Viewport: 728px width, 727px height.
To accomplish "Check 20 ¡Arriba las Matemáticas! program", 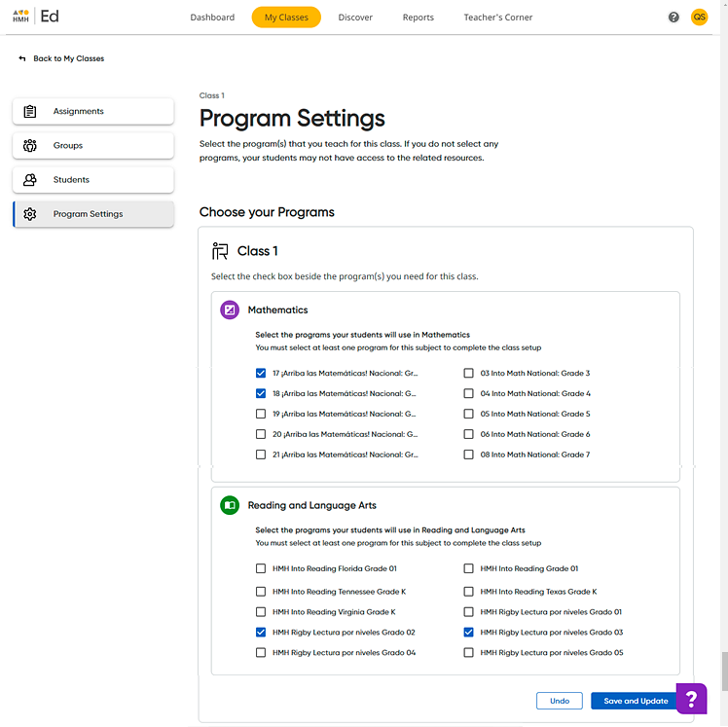I will (261, 434).
